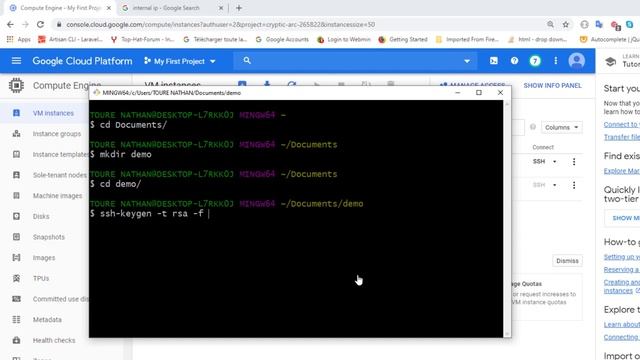Open Machine images in sidebar
640x360 pixels.
point(57,196)
